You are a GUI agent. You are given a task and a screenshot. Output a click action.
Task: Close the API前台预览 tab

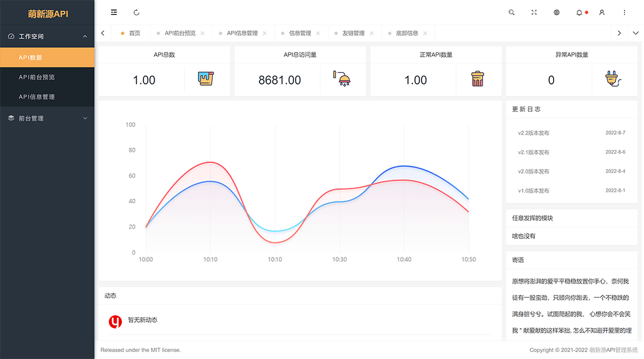(202, 33)
